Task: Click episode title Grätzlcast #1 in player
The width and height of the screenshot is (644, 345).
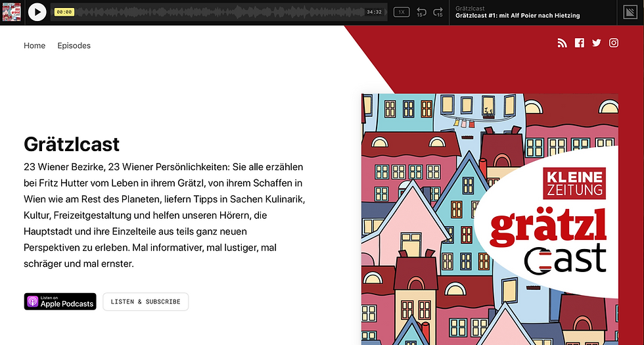Action: [x=518, y=16]
